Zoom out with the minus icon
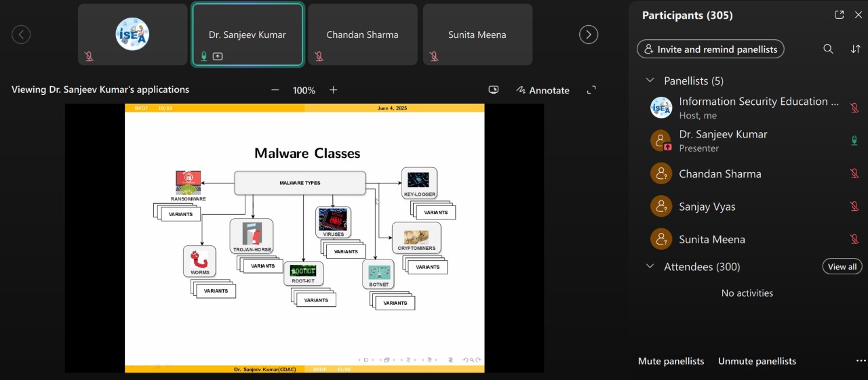Viewport: 868px width, 380px height. (275, 90)
